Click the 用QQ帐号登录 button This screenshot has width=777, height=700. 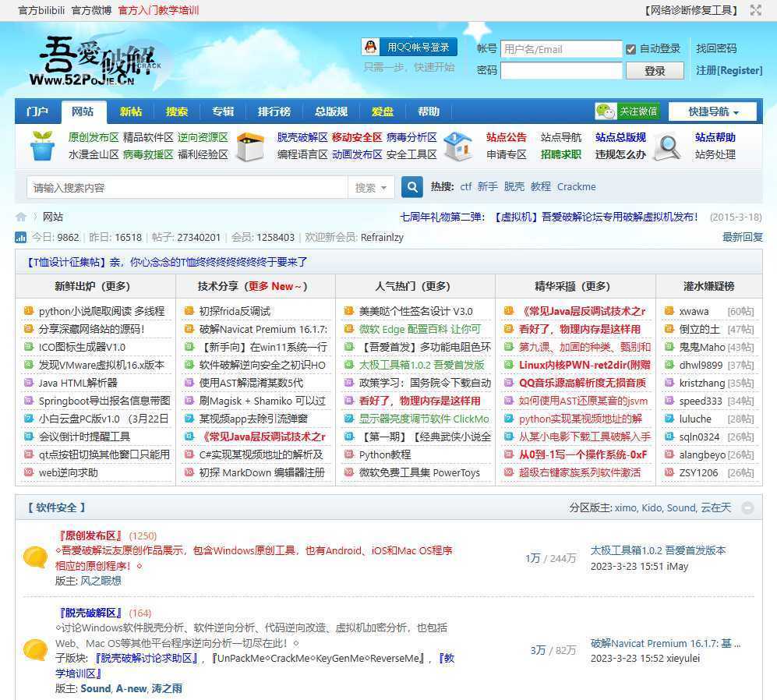tap(409, 47)
